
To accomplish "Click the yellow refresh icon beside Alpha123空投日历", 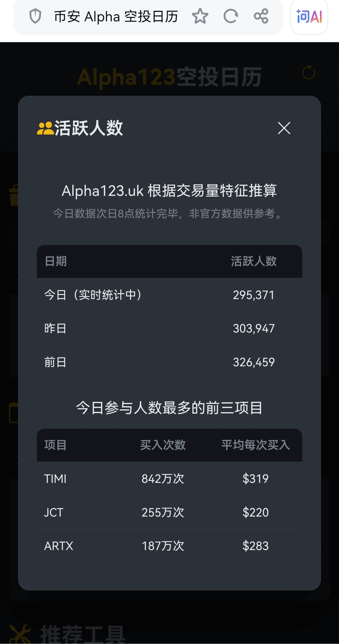I will 308,72.
